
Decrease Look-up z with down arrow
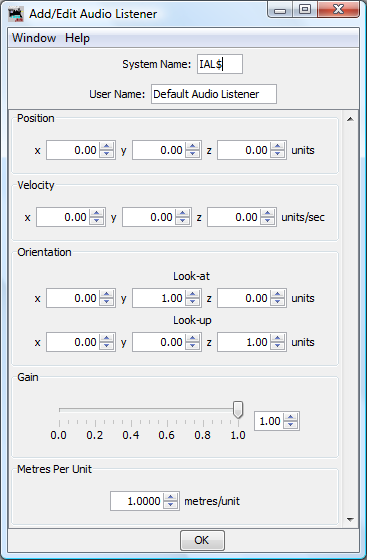pos(277,346)
